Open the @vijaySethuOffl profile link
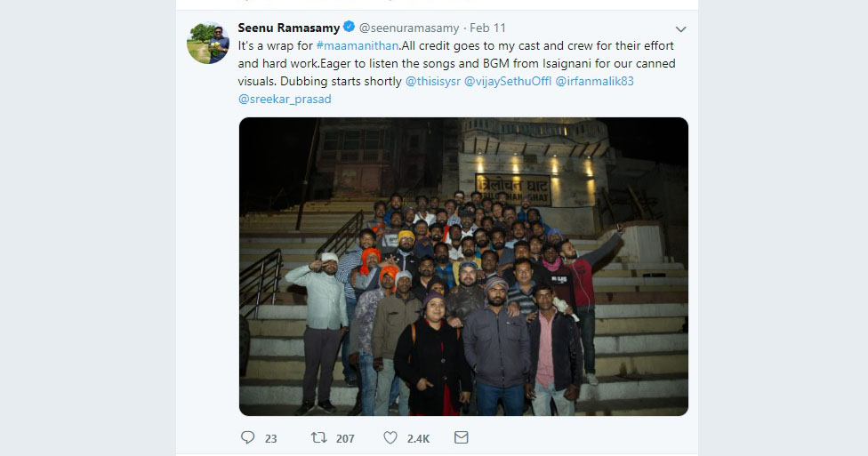Viewport: 868px width, 456px height. [508, 82]
